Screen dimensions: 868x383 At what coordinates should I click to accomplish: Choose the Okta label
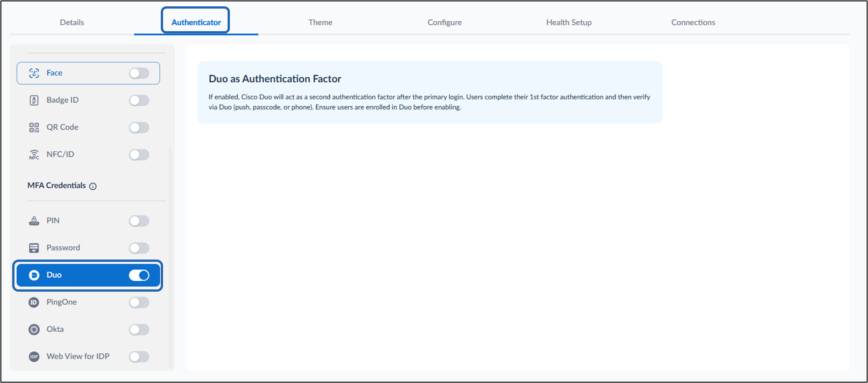55,329
